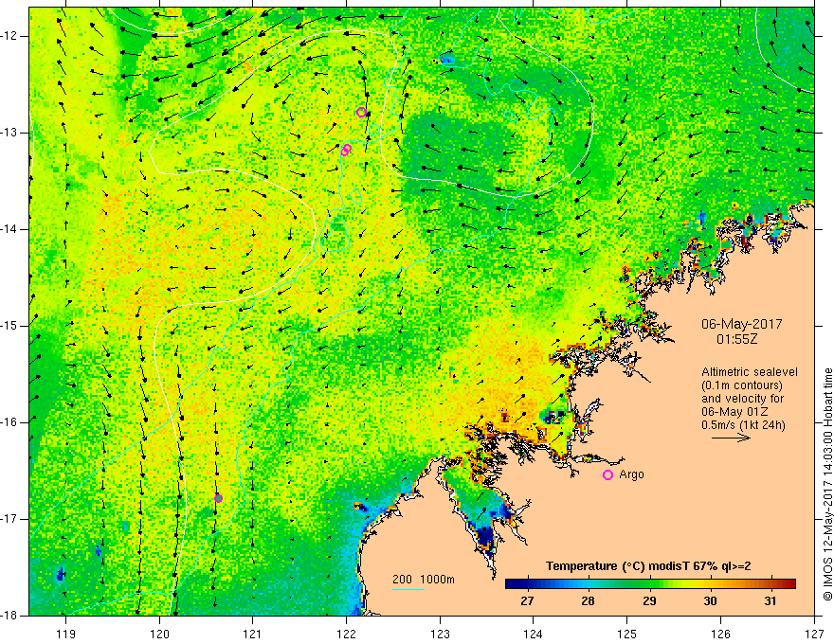Click the green 29°C region of the colorbar

pos(649,584)
